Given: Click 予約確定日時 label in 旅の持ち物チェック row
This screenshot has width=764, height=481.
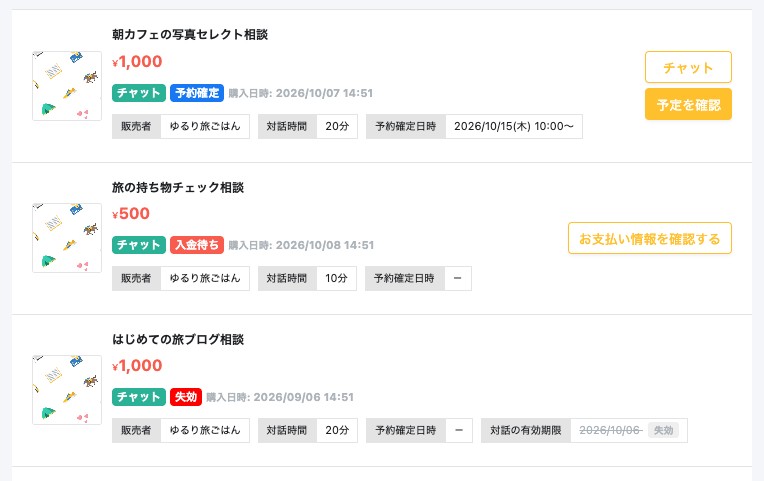Looking at the screenshot, I should pyautogui.click(x=404, y=278).
